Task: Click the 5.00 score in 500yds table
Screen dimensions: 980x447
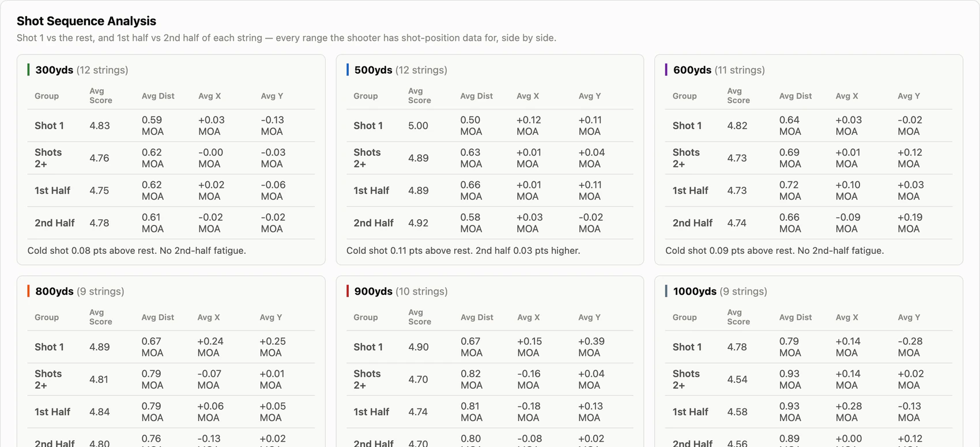Action: [x=418, y=126]
